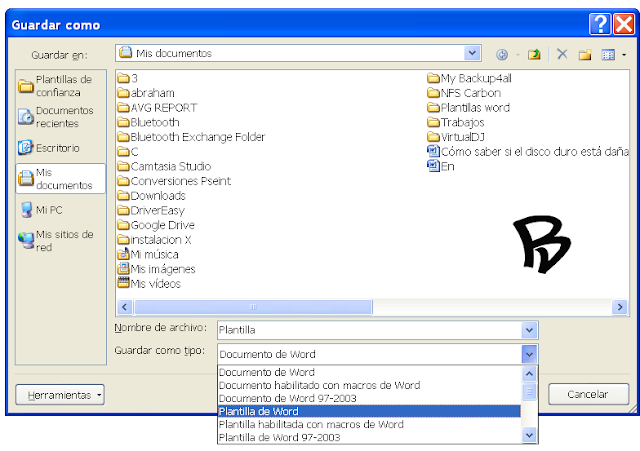Image resolution: width=640 pixels, height=451 pixels.
Task: Select Mis documentos in places bar
Action: click(x=61, y=179)
